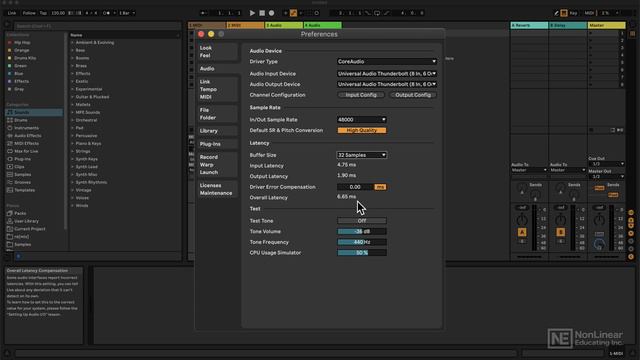Image resolution: width=640 pixels, height=360 pixels.
Task: Click the Tap tempo button
Action: click(x=43, y=13)
